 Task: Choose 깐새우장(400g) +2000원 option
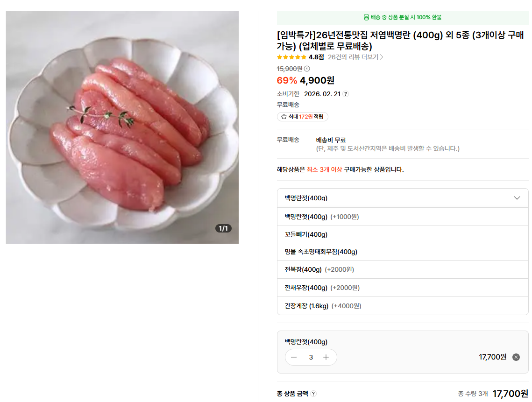pos(322,288)
